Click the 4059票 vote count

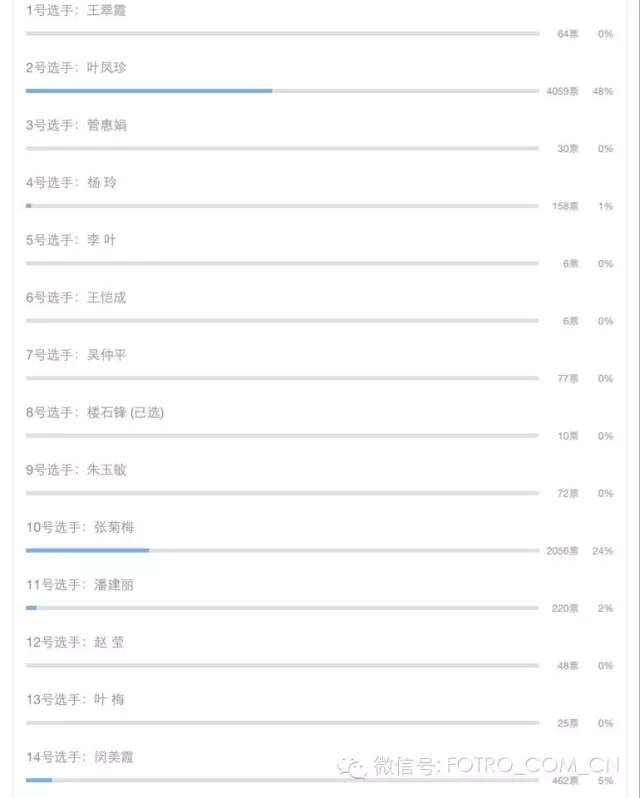tap(562, 92)
